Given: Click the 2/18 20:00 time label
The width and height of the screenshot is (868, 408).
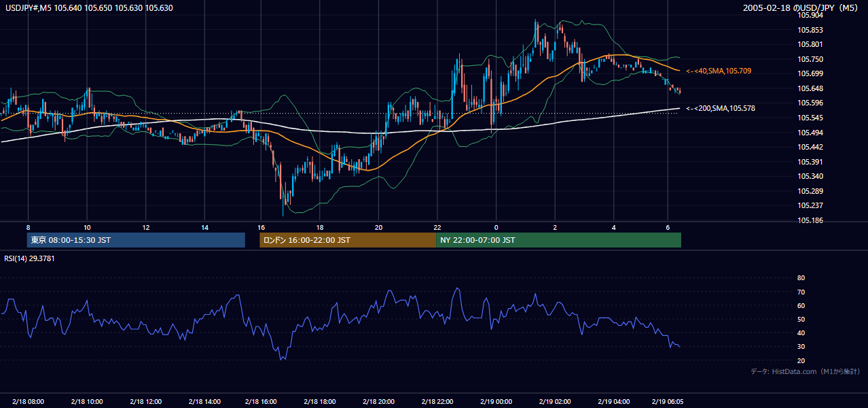Looking at the screenshot, I should pyautogui.click(x=378, y=401).
